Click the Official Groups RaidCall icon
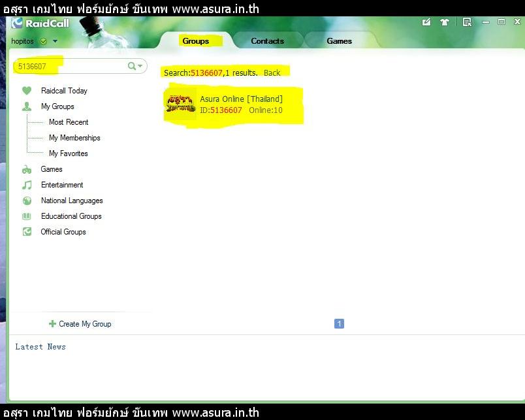The image size is (525, 420). coord(27,232)
